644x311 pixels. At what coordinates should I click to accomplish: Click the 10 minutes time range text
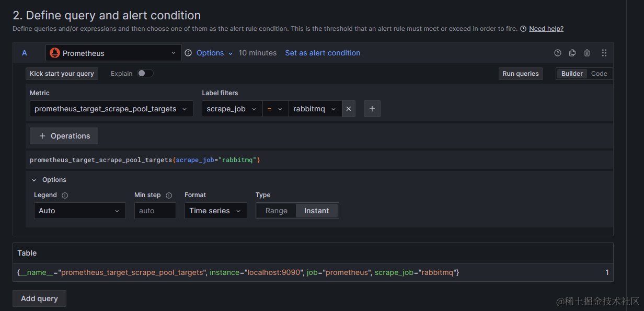tap(258, 53)
